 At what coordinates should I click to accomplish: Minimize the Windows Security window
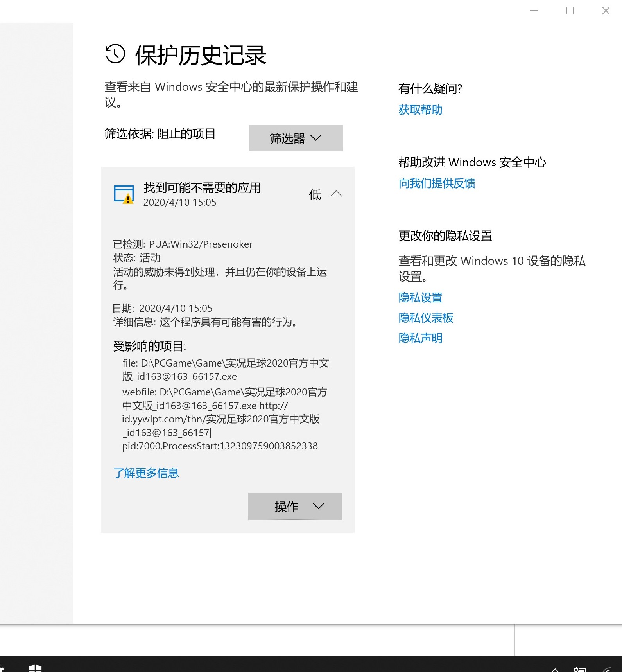(x=534, y=11)
